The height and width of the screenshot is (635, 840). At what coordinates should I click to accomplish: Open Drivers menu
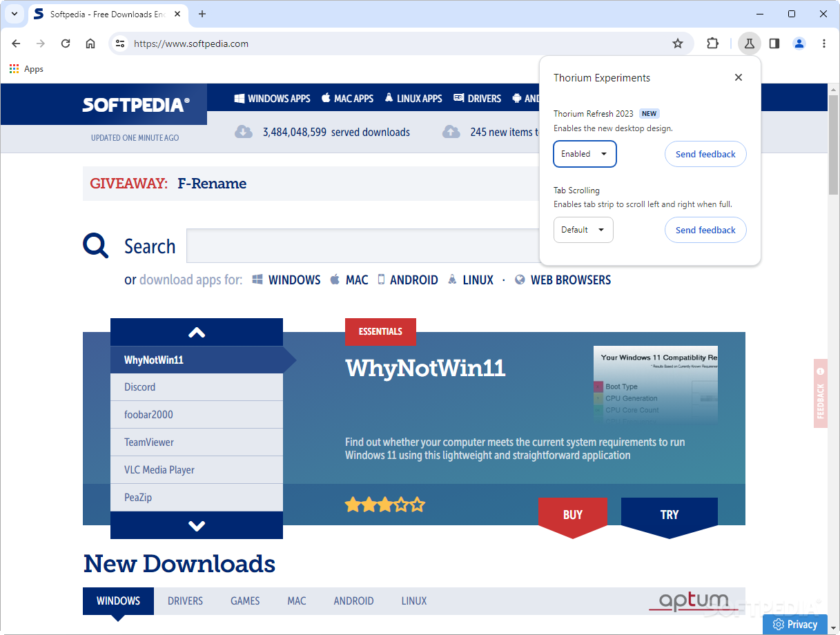pyautogui.click(x=477, y=99)
